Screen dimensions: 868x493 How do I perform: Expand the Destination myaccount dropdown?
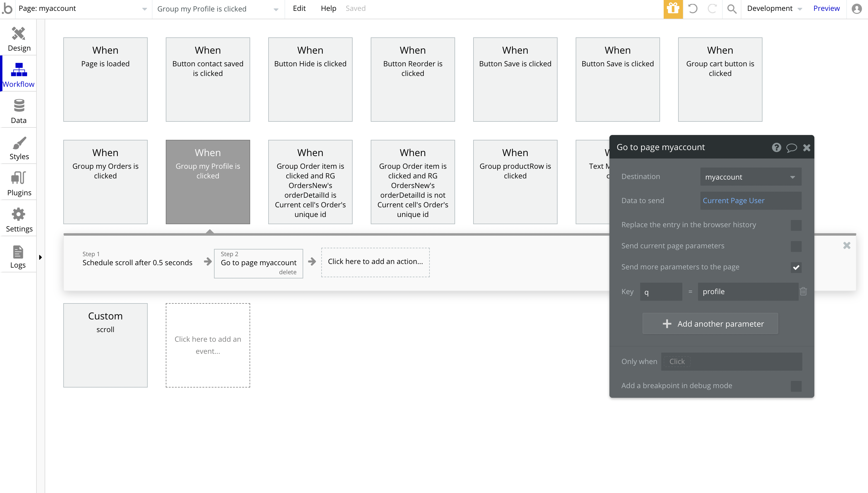pos(750,177)
